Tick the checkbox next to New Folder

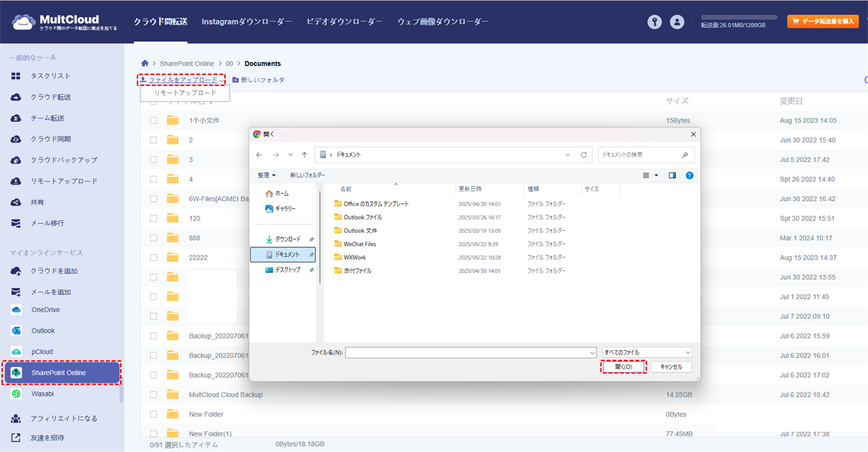pos(153,414)
